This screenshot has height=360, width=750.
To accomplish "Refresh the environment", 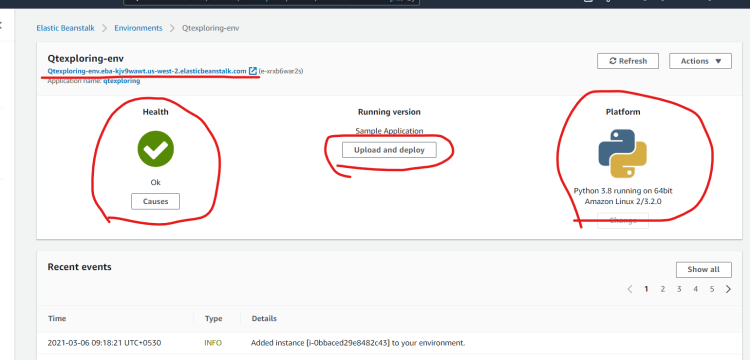I will click(628, 61).
